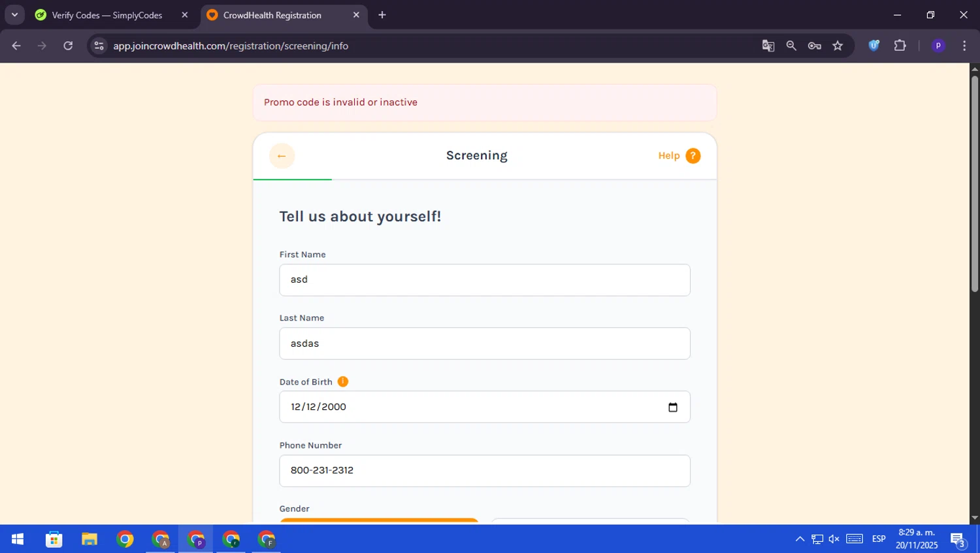This screenshot has width=980, height=553.
Task: Open the Windows Start menu
Action: (18, 539)
